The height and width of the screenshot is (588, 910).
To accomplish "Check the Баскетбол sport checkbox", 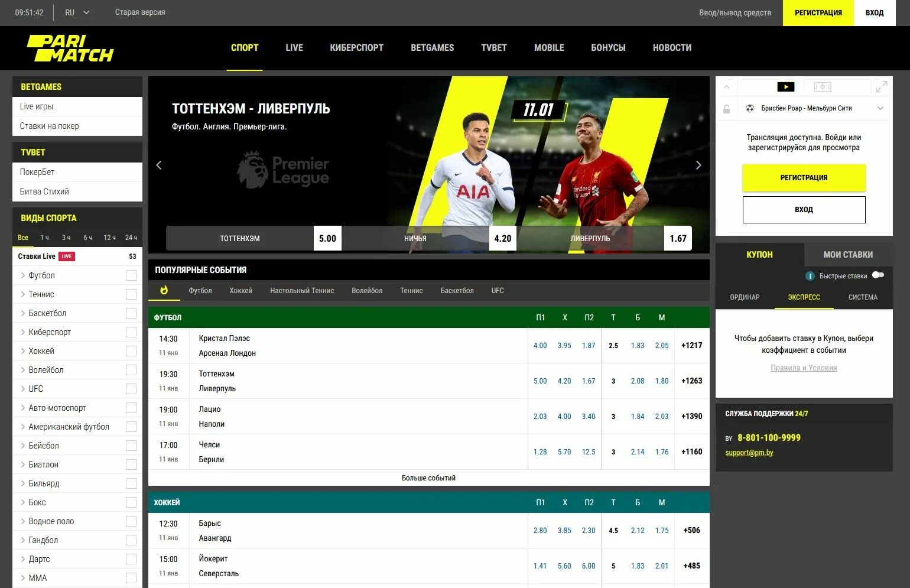I will pyautogui.click(x=131, y=313).
